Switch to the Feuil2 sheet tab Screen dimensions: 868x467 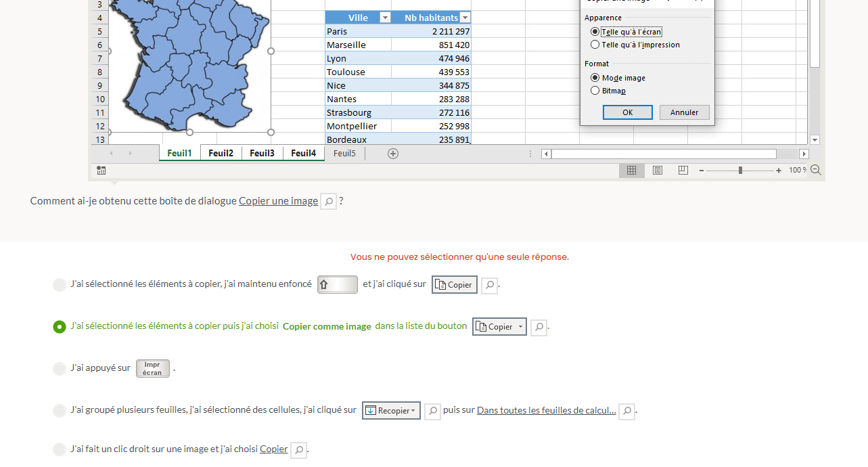(x=221, y=154)
